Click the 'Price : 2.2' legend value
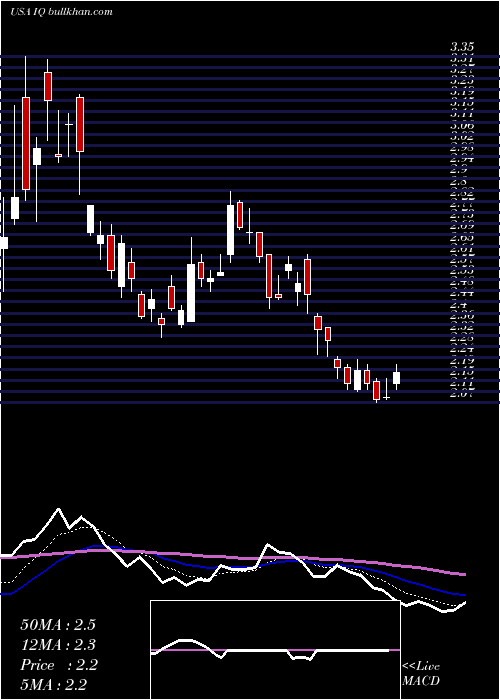The image size is (500, 700). coord(58,665)
